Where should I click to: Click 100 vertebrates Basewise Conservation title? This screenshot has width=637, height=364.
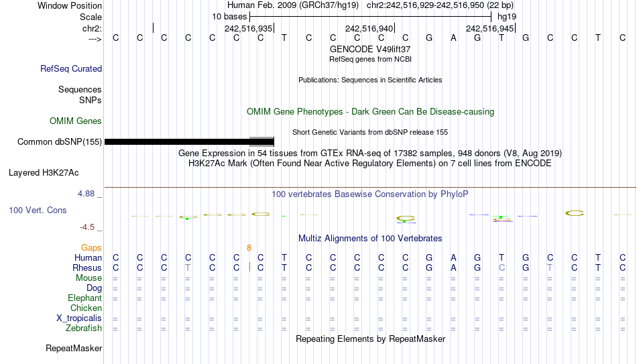(370, 194)
